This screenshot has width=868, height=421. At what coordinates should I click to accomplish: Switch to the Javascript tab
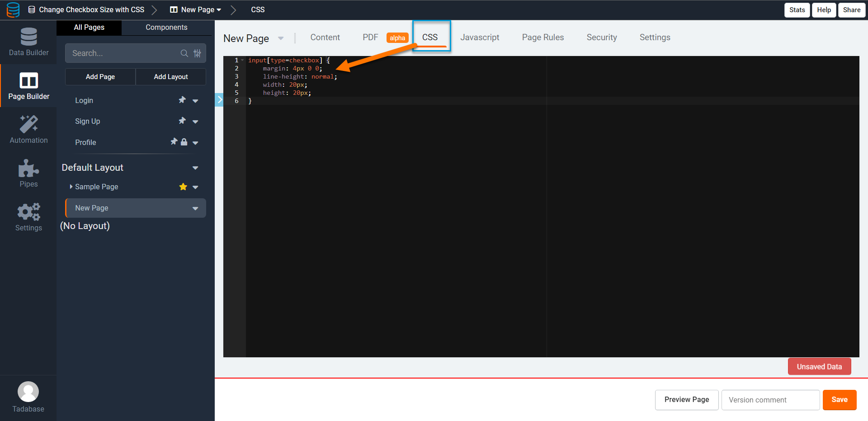click(480, 37)
